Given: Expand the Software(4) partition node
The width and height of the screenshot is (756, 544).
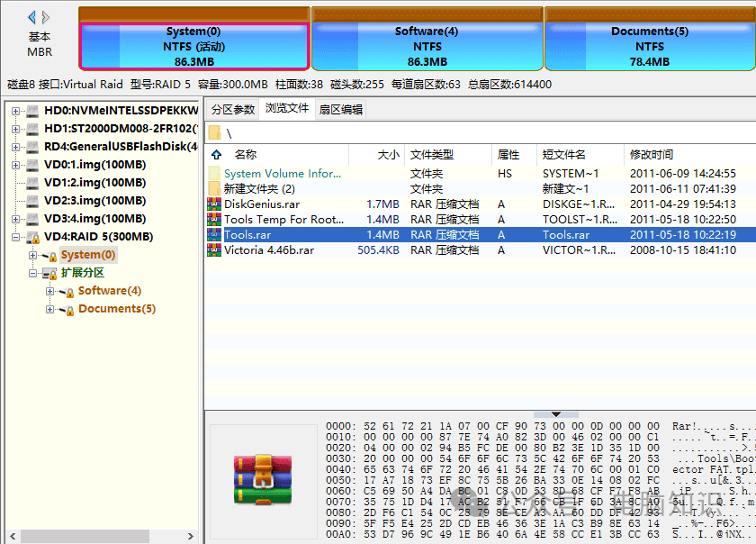Looking at the screenshot, I should tap(49, 292).
